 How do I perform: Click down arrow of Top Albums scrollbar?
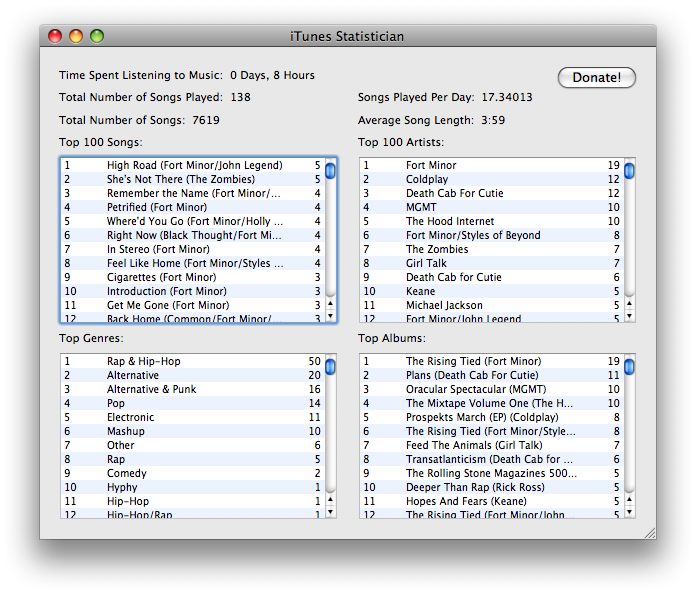point(629,512)
